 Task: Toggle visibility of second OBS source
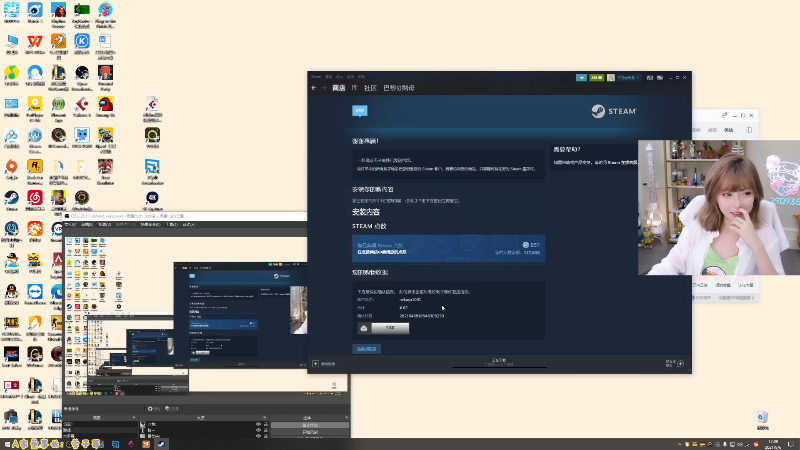click(258, 430)
